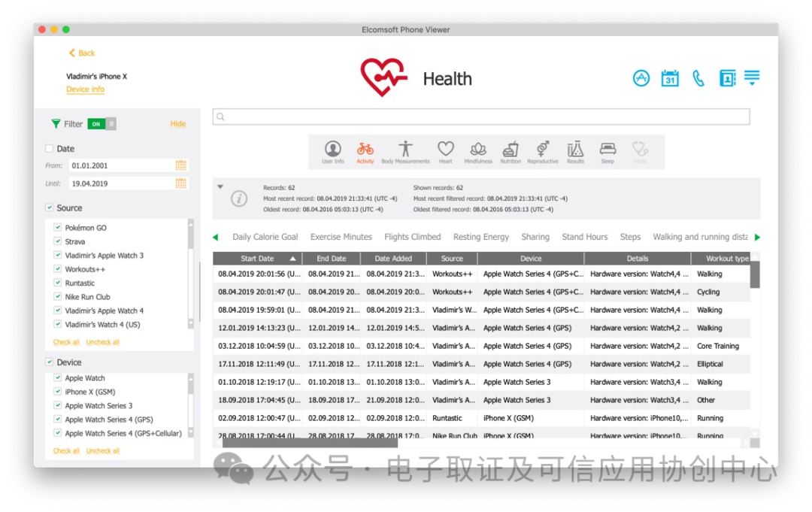Image resolution: width=812 pixels, height=512 pixels.
Task: Open the From date calendar picker
Action: pos(180,165)
